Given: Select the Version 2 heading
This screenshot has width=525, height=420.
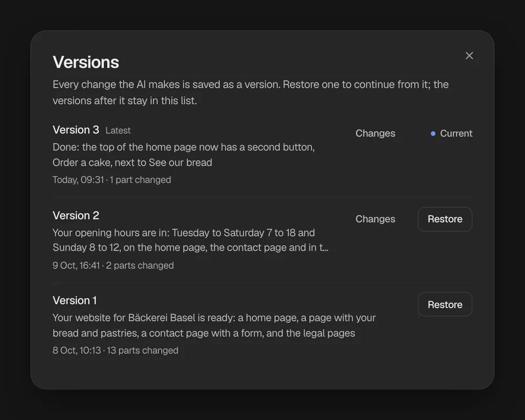Looking at the screenshot, I should point(76,215).
